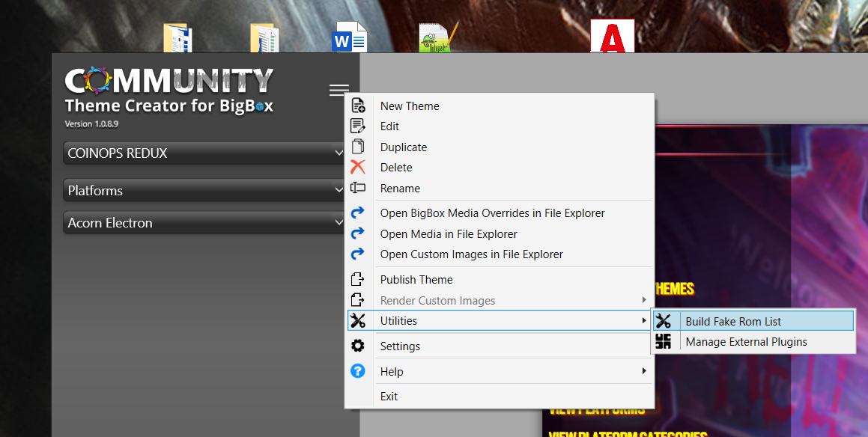Open the Notepad++ desktop icon
868x437 pixels.
point(438,37)
